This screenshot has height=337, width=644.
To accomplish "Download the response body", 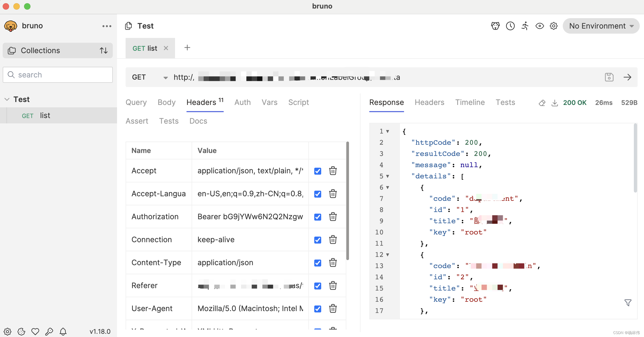I will 555,103.
